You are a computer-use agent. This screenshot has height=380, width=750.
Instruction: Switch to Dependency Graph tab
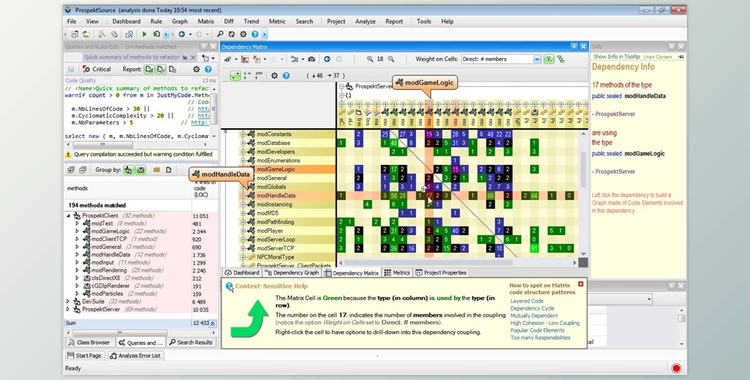click(291, 273)
